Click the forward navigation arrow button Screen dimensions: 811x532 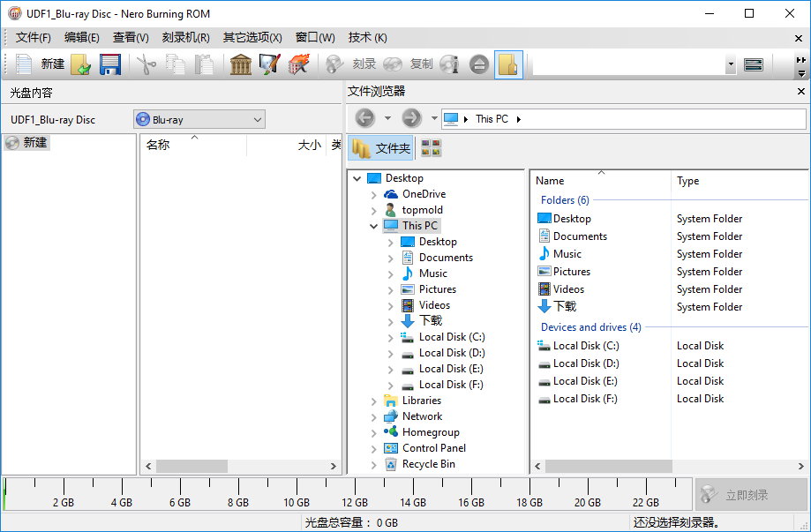[412, 118]
